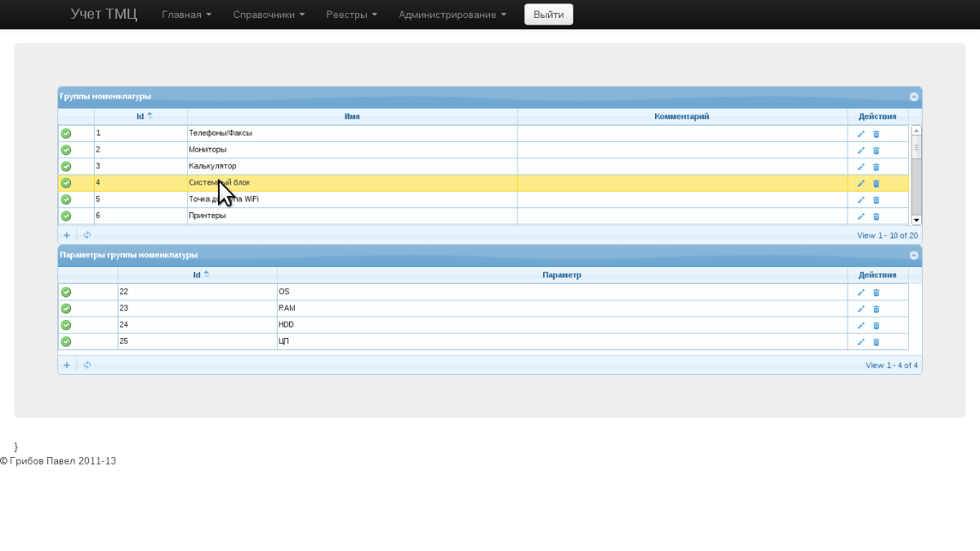Open the Главная menu
This screenshot has width=980, height=551.
(x=186, y=15)
